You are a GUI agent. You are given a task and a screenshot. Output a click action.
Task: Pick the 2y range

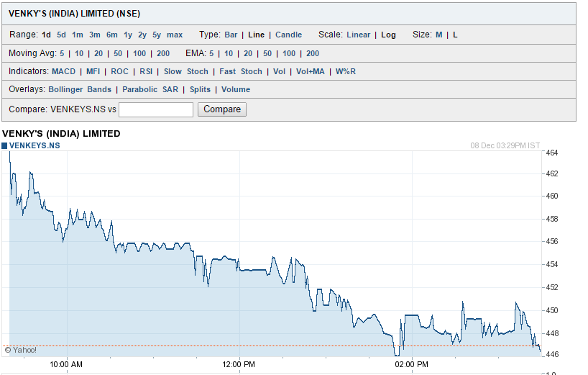click(x=142, y=35)
